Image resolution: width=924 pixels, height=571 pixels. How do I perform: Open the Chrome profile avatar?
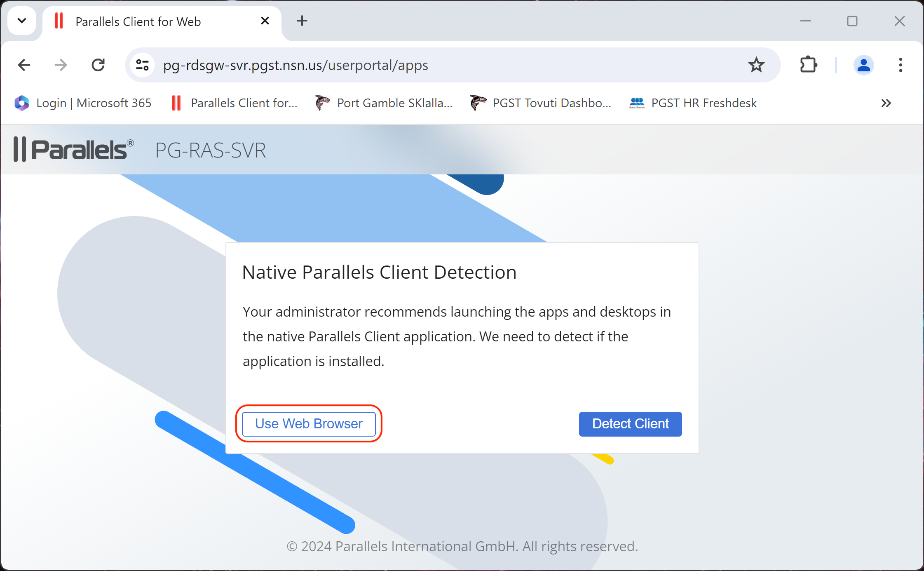coord(863,65)
